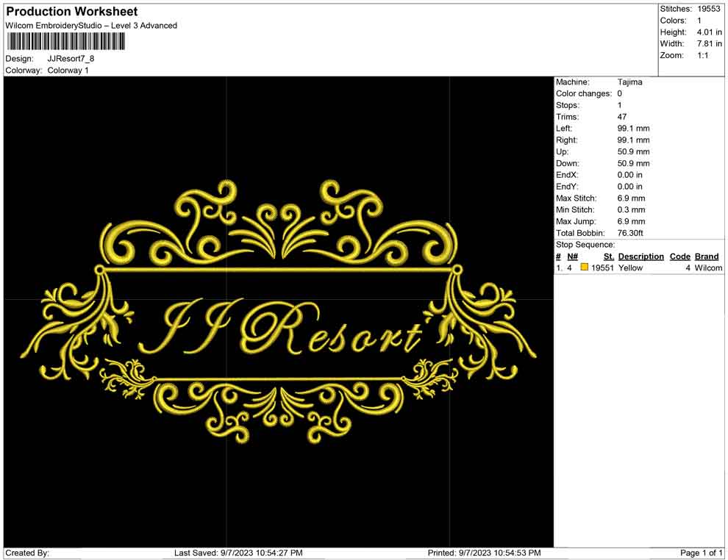This screenshot has width=728, height=560.
Task: Select the Max Jump value '6.9 mm'
Action: [631, 221]
